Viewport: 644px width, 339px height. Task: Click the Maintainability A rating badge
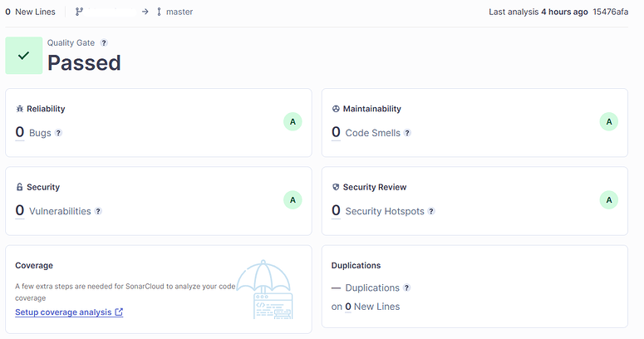click(x=609, y=122)
